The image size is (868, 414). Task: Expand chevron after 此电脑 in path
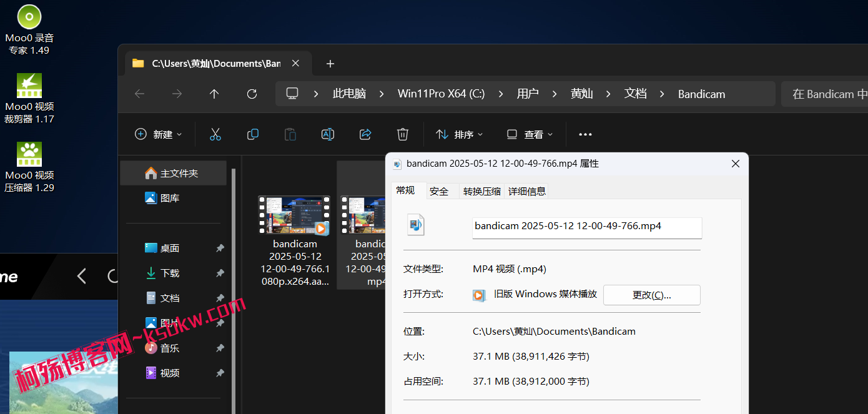tap(381, 94)
